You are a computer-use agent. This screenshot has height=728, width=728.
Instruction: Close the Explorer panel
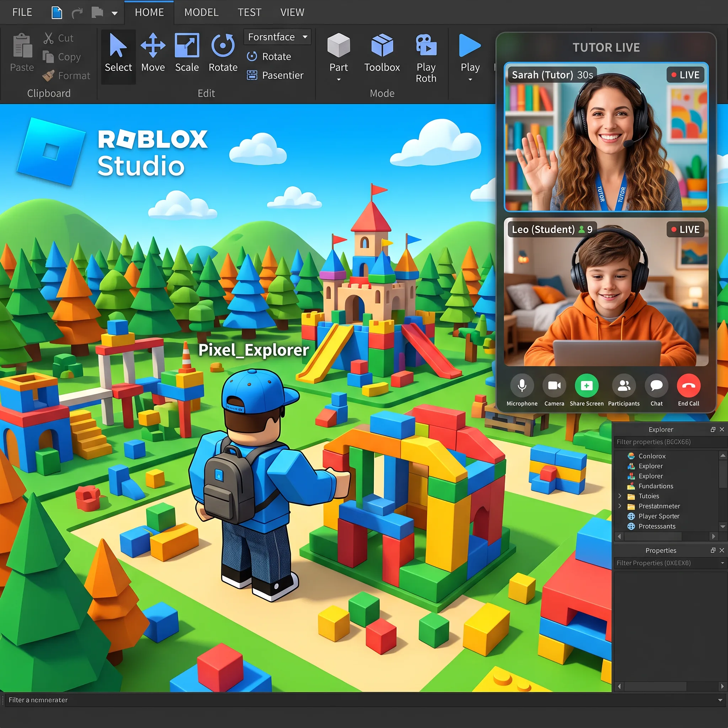722,429
